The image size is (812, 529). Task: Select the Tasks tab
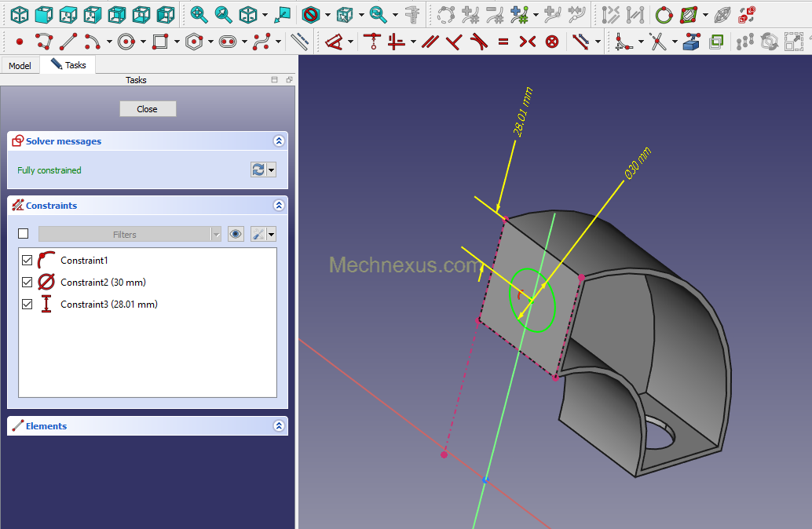pos(69,65)
